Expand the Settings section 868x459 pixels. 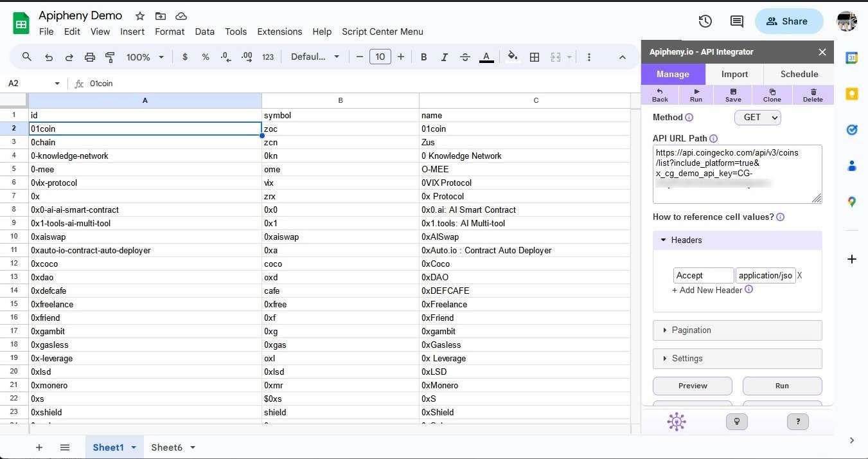(738, 358)
